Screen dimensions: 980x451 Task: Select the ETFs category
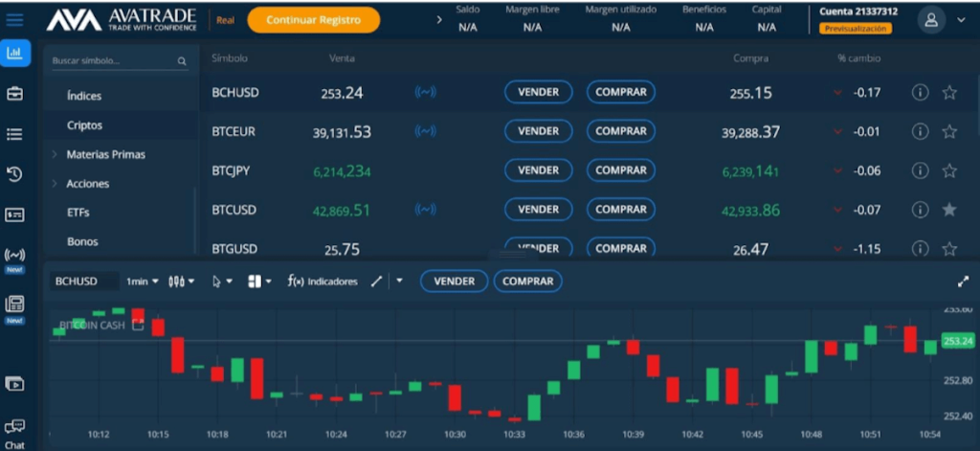[78, 213]
